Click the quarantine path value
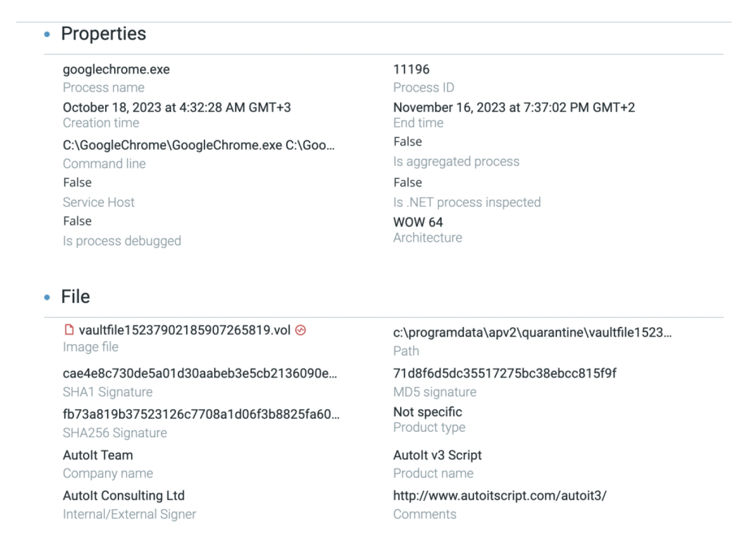Screen dimensions: 756x551 [532, 333]
